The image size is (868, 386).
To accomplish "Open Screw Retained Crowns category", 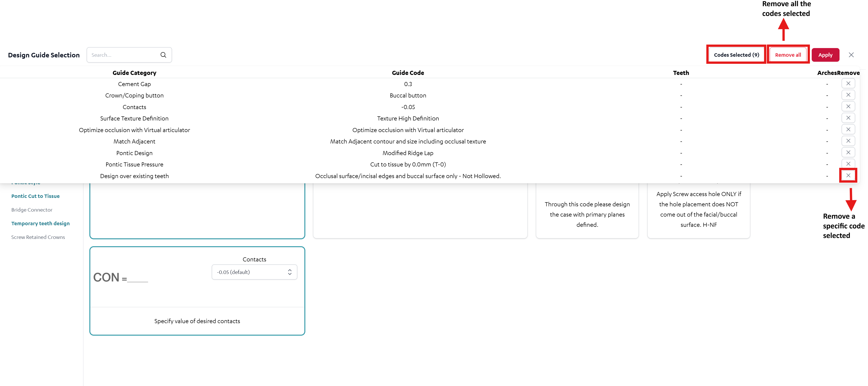I will coord(38,237).
